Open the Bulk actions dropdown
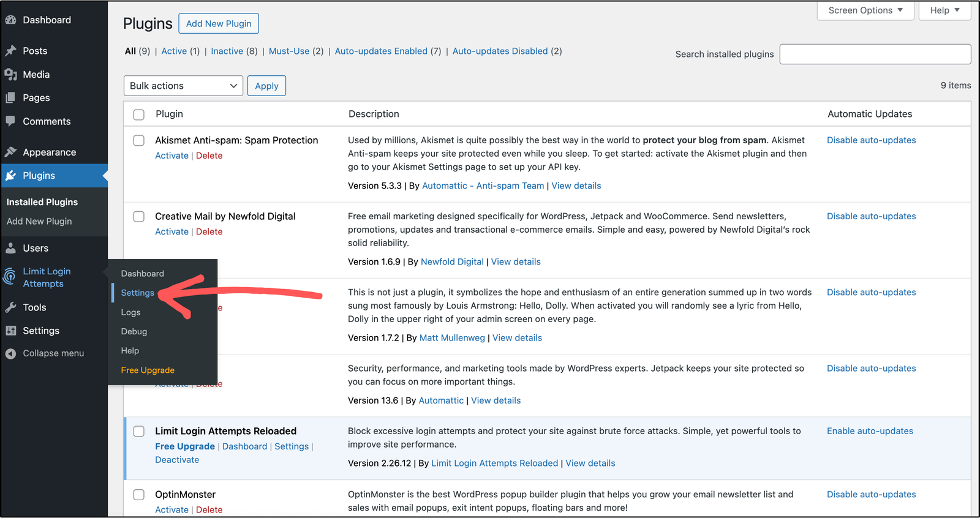 (x=183, y=86)
